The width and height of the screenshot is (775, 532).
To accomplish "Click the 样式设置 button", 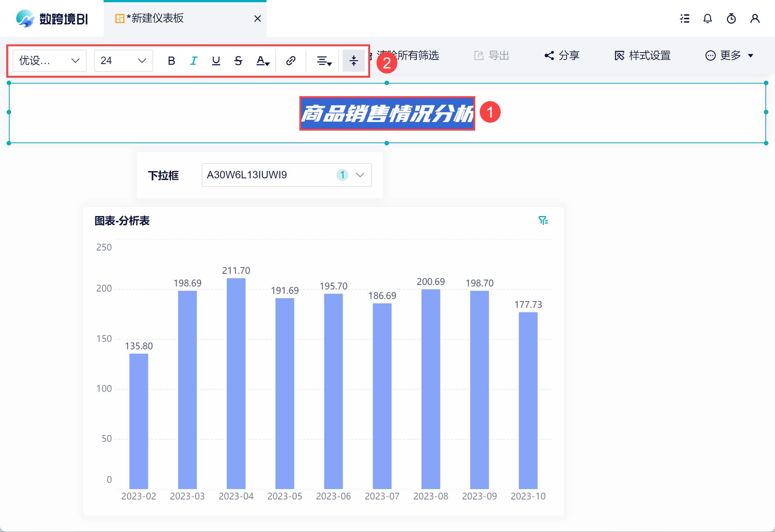I will click(x=643, y=55).
